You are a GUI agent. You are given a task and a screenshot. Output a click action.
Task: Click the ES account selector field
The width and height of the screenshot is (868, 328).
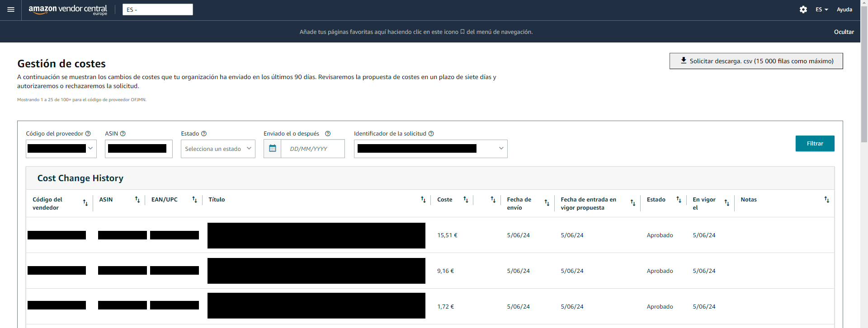pos(158,9)
